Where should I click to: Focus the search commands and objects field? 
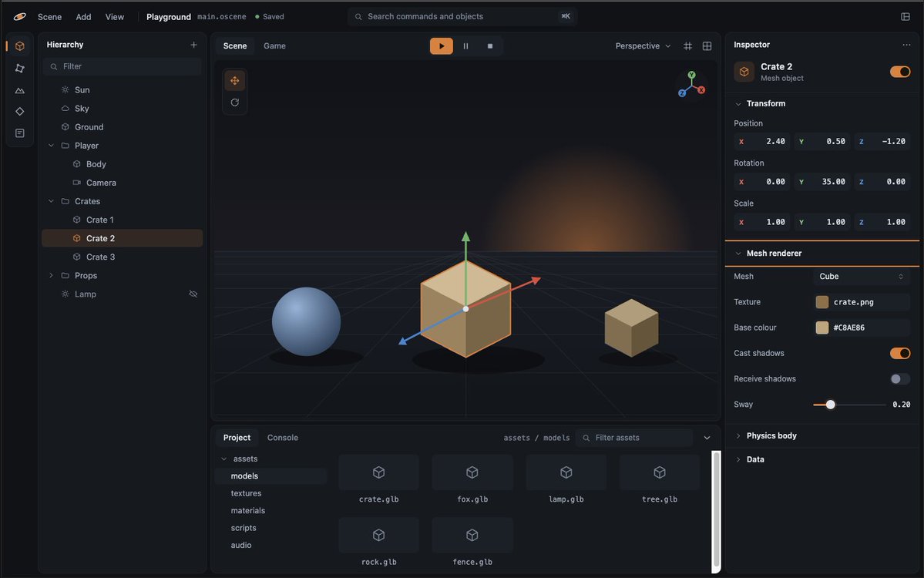pos(462,16)
